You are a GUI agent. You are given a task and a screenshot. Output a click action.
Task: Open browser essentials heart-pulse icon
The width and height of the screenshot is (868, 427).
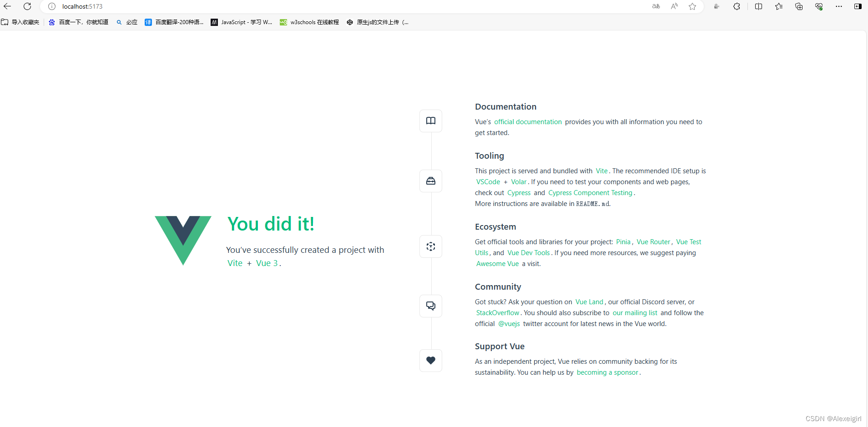[x=819, y=6]
